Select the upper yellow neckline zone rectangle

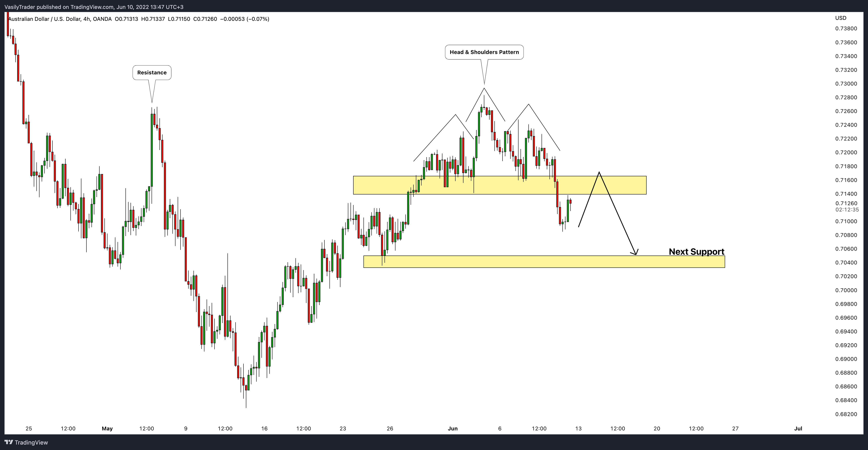[x=500, y=185]
